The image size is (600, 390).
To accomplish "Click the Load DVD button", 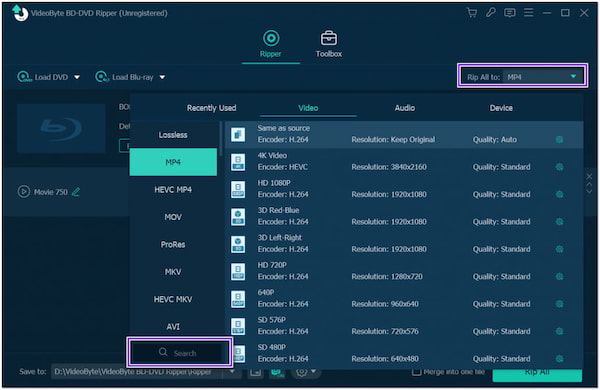I will pos(42,77).
